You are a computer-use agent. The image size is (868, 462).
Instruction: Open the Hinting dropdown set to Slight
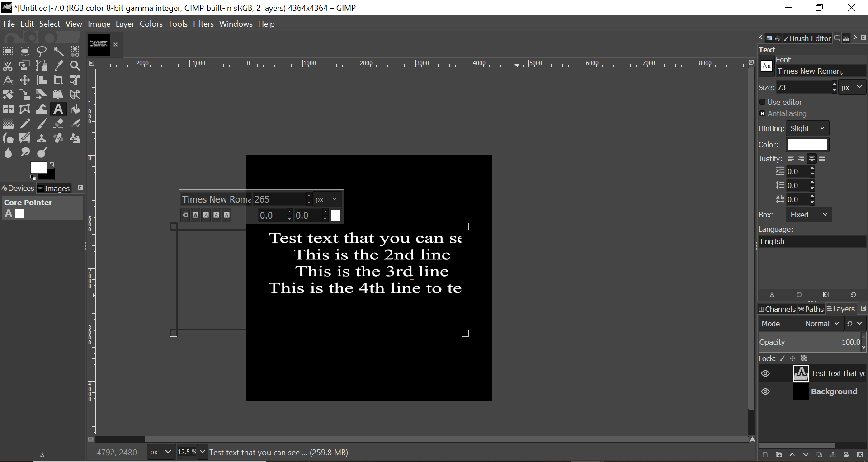pos(808,129)
